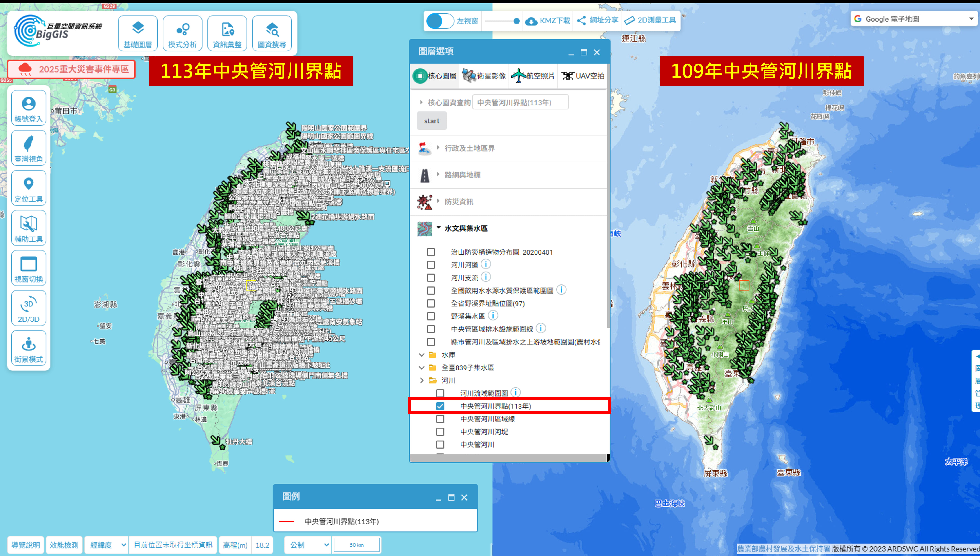Switch to 臺灣視角 Taiwan view
Image resolution: width=980 pixels, height=556 pixels.
(29, 148)
